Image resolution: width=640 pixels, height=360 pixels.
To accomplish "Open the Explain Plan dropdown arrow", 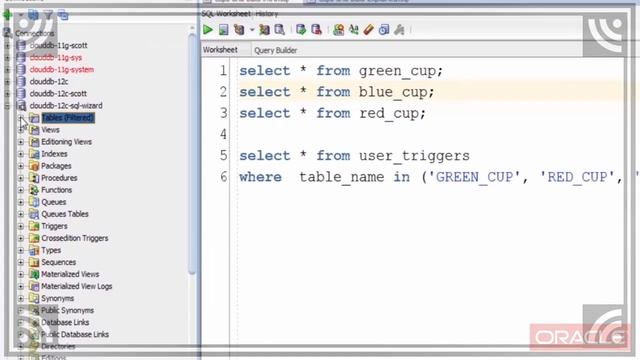I will [x=252, y=30].
